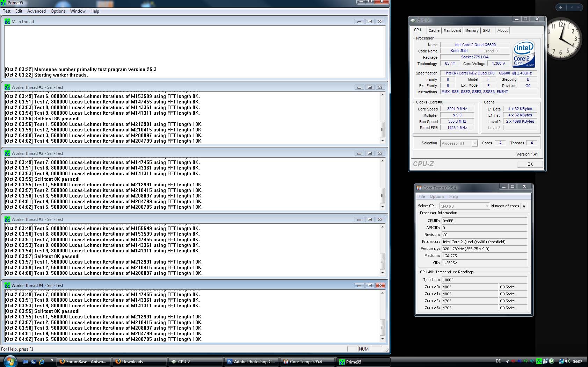This screenshot has width=588, height=367.
Task: Click the Prime95 green tray icon
Action: pos(539,361)
